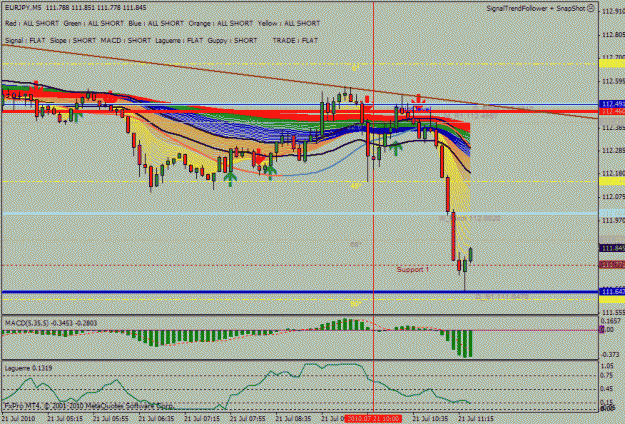Click the 112.910 value on the price axis
The width and height of the screenshot is (625, 424).
tap(613, 11)
